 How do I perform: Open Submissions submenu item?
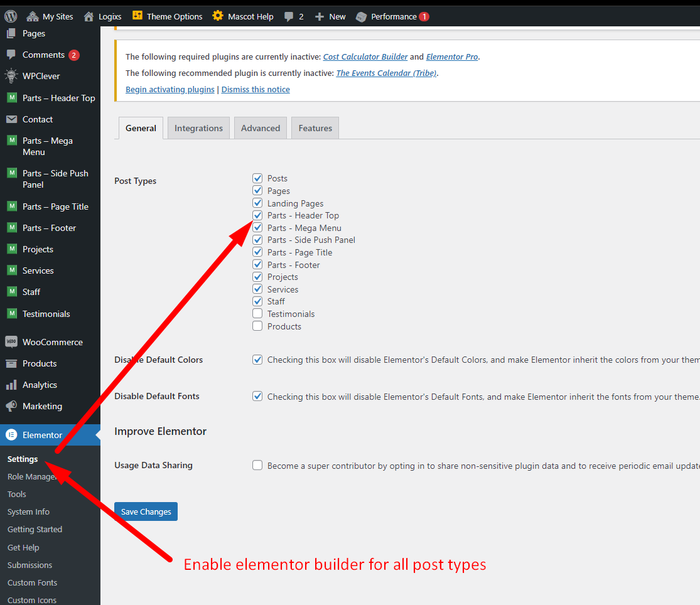(30, 565)
